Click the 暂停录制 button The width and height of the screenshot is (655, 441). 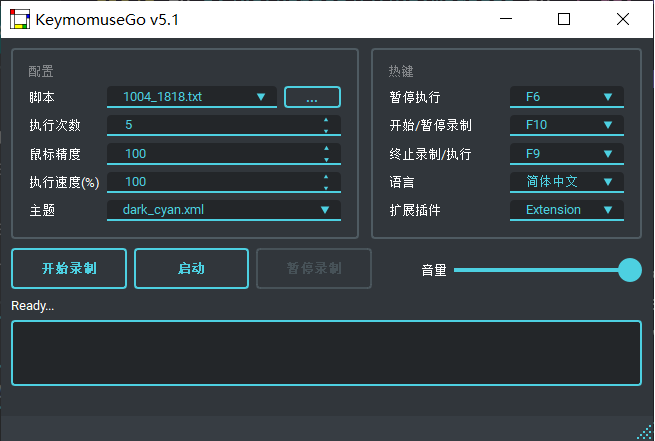tap(314, 269)
